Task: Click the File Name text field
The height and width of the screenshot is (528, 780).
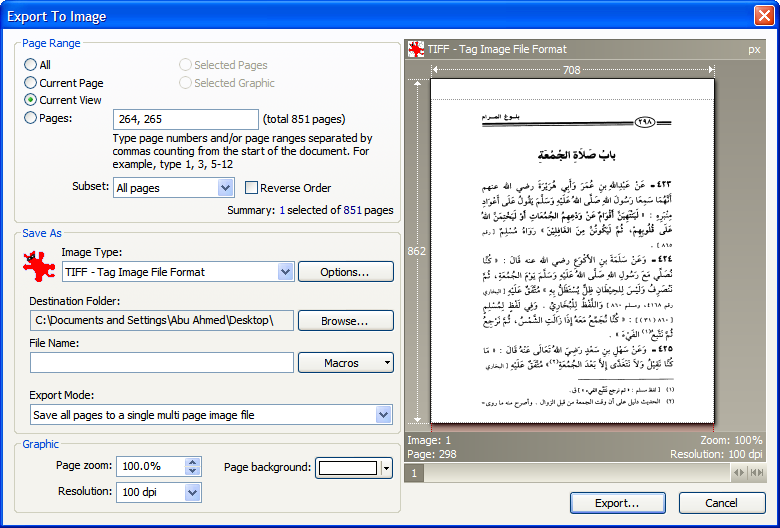Action: 162,363
